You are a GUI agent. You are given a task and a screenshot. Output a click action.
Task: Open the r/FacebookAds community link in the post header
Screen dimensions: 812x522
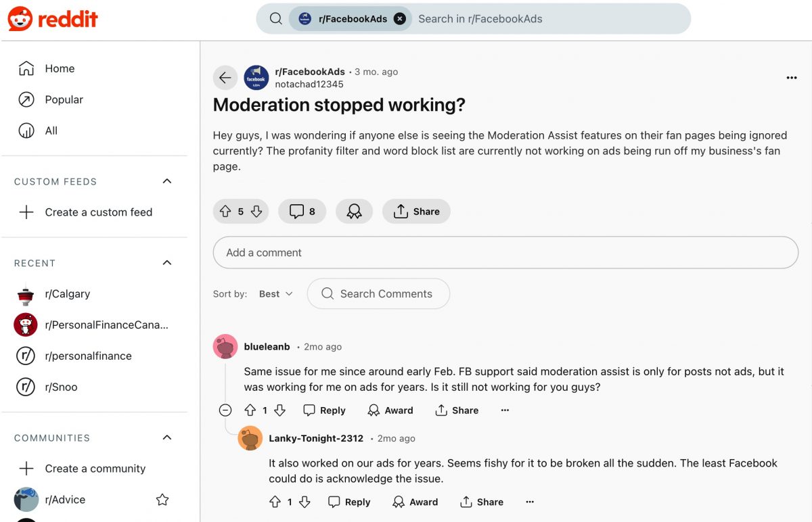click(310, 72)
